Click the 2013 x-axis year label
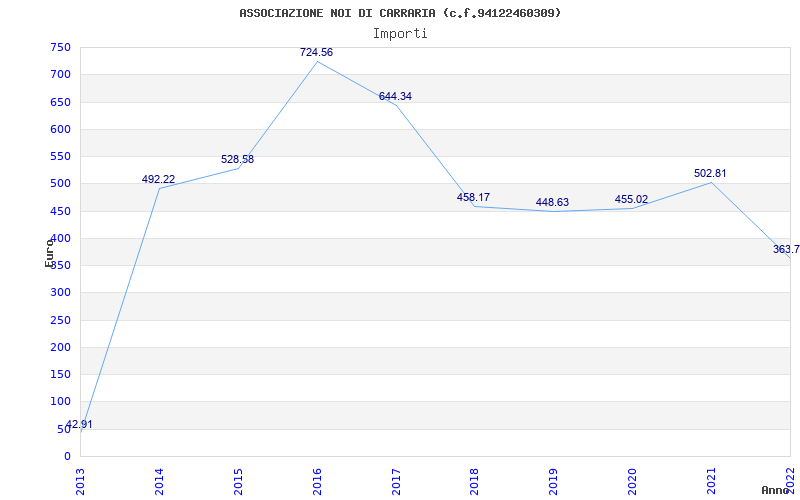This screenshot has width=800, height=500. coord(80,481)
